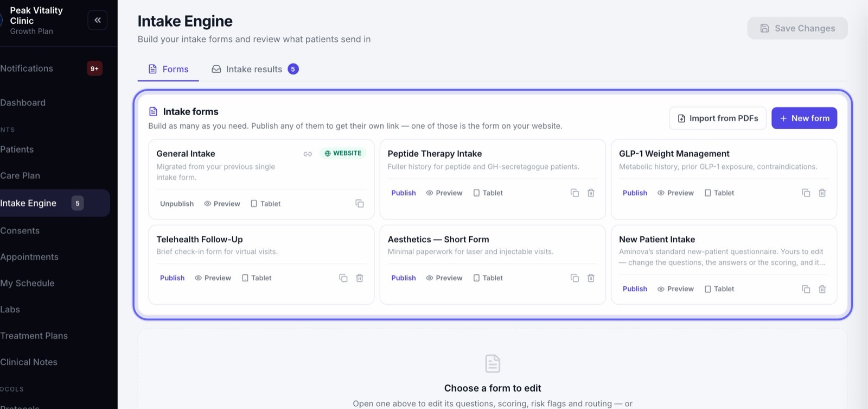Screen dimensions: 868x409
Task: Preview the GLP-1 Weight Management form
Action: [675, 193]
